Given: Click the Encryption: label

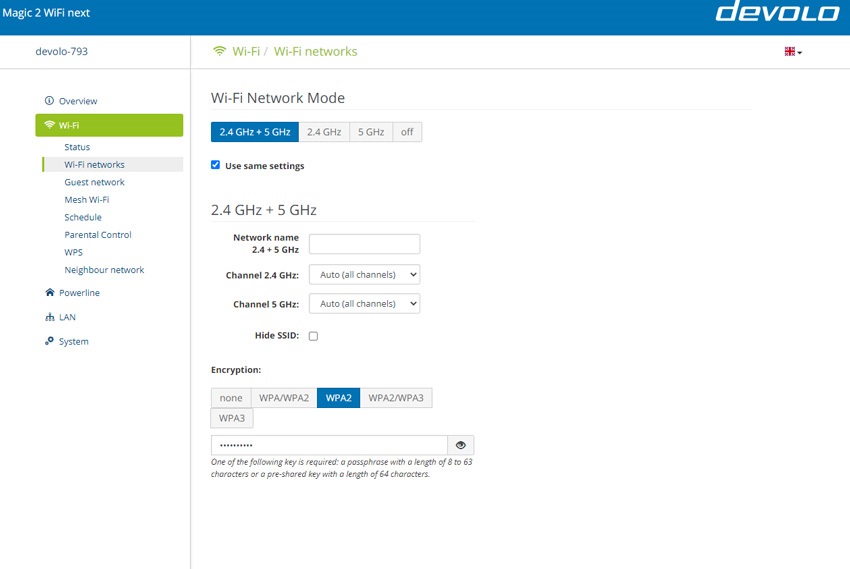Looking at the screenshot, I should coord(236,370).
